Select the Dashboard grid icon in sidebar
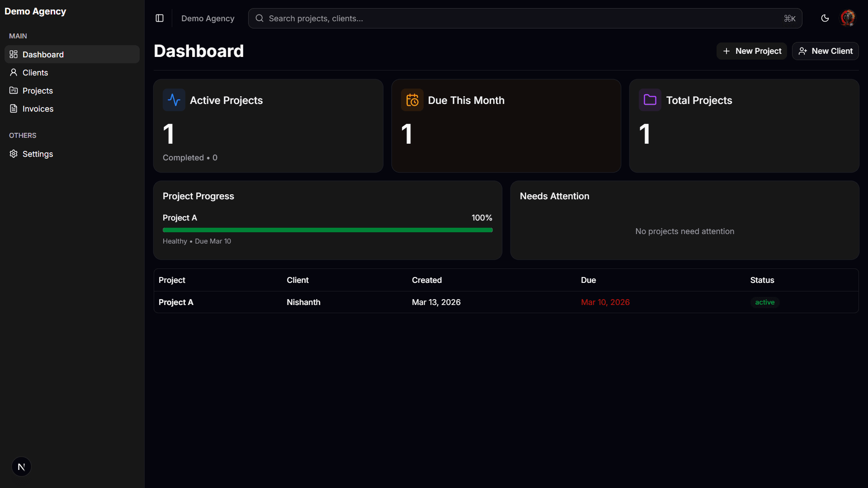868x488 pixels. click(14, 54)
